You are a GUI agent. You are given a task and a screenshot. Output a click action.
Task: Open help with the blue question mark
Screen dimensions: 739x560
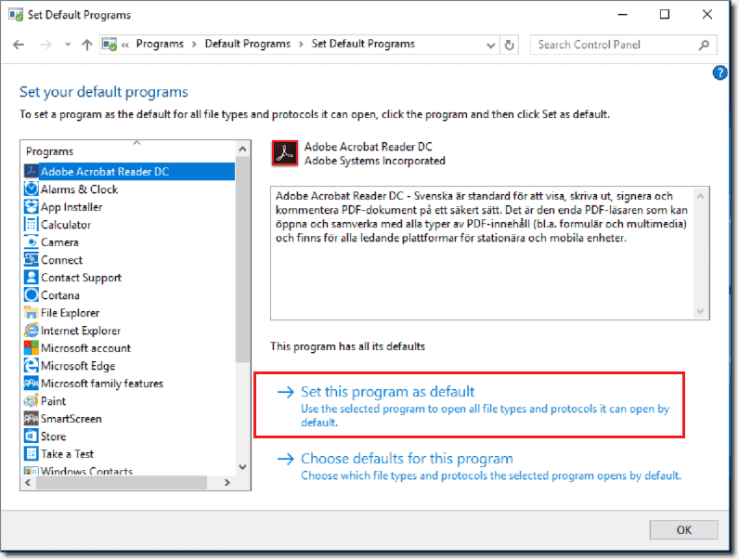(720, 73)
